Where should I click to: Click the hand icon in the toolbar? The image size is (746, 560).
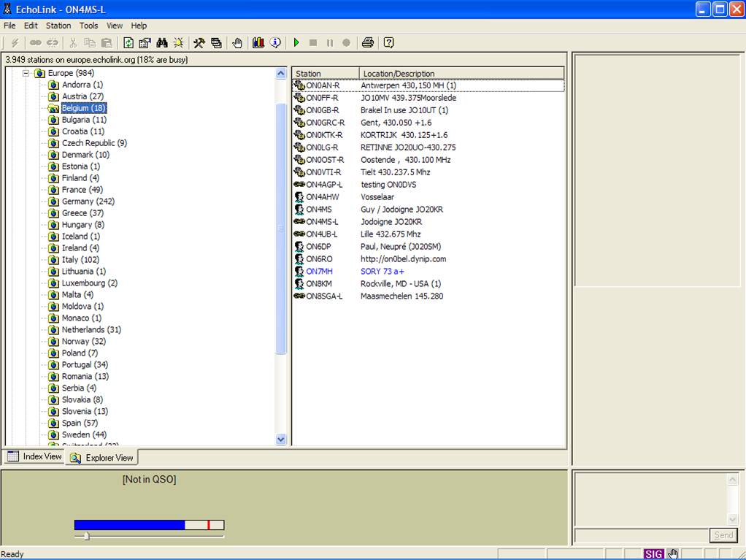[x=237, y=43]
